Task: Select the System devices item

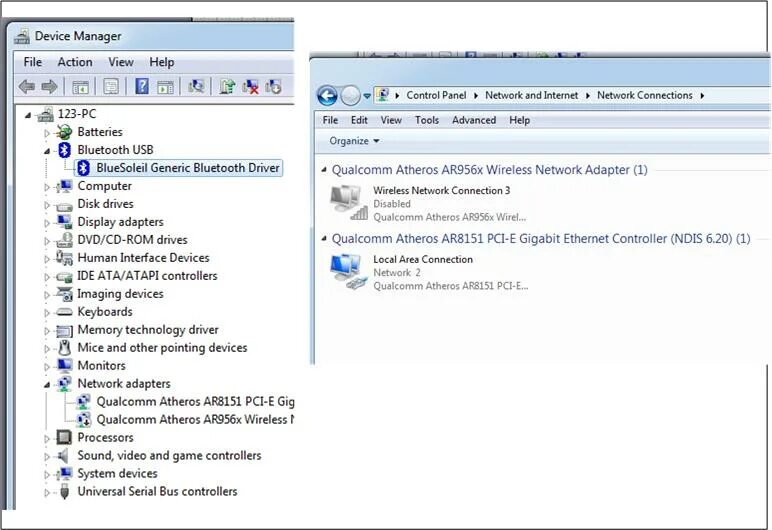Action: [x=117, y=474]
